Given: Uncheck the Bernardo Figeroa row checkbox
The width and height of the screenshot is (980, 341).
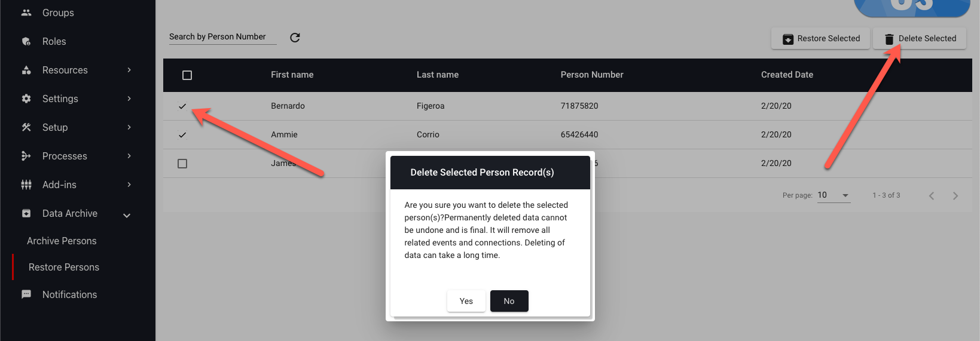Looking at the screenshot, I should 182,106.
